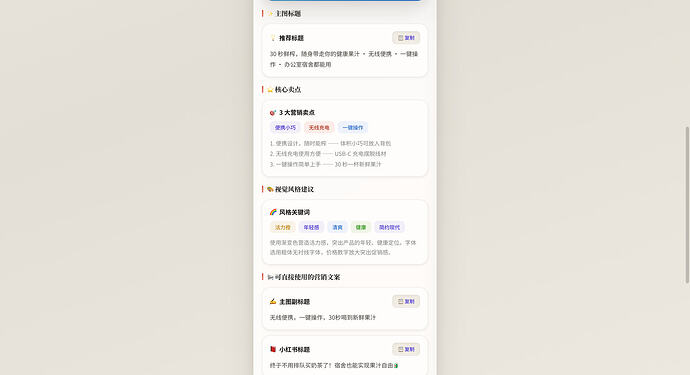Click selling point line 2 about USB-C charging
Viewport: 690px width, 375px height.
pos(328,154)
